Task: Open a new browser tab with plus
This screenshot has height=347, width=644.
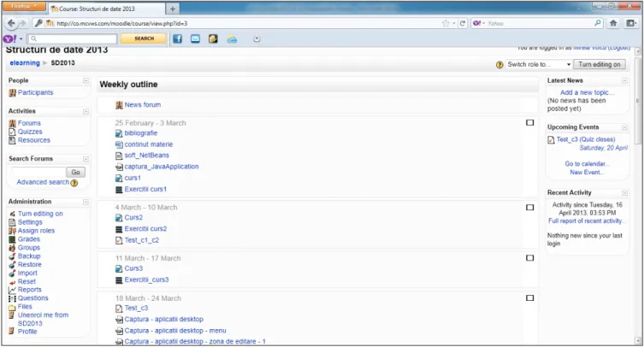Action: [173, 9]
